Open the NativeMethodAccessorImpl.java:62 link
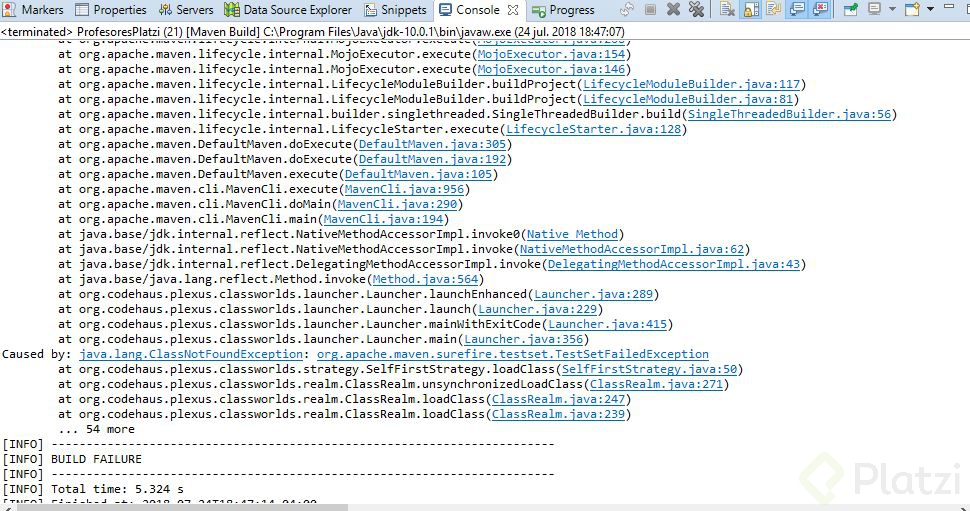 (632, 249)
